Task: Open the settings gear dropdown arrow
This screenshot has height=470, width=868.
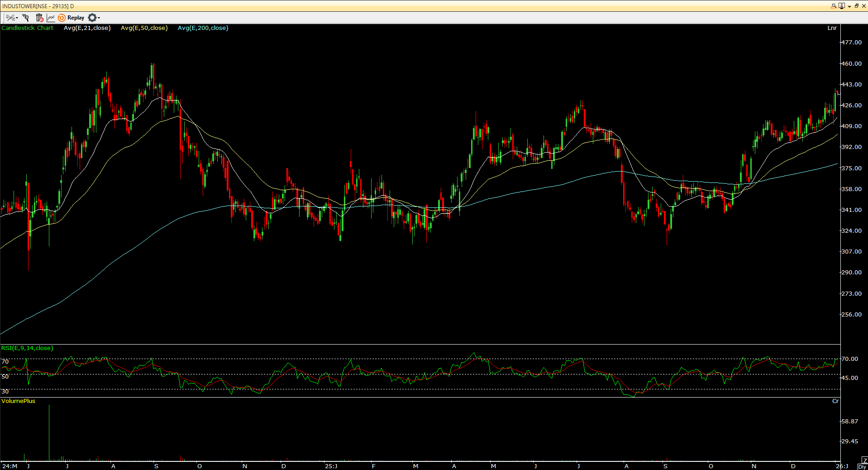Action: coord(99,18)
